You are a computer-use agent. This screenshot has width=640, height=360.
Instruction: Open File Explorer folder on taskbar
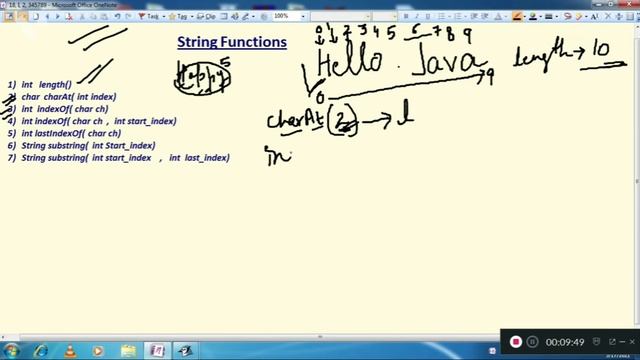point(128,351)
